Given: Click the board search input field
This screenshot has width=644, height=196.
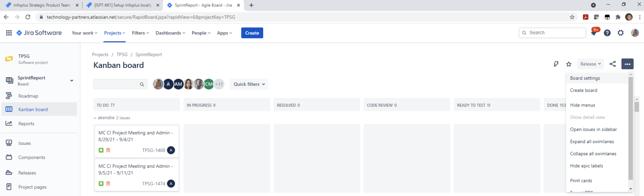Looking at the screenshot, I should (x=120, y=84).
